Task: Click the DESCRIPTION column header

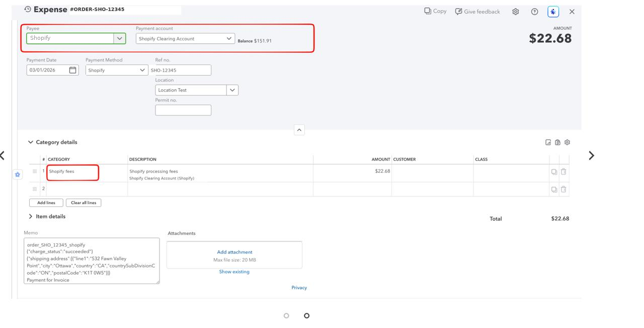Action: [x=143, y=159]
